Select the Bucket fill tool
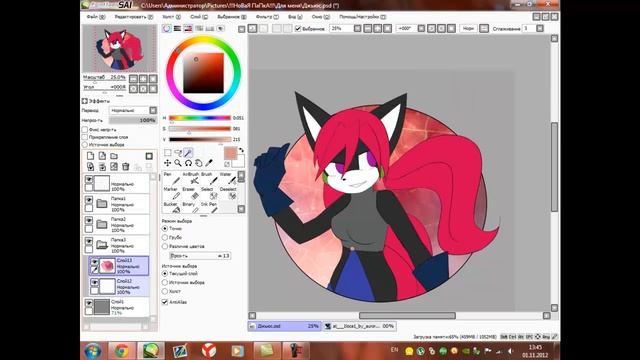The width and height of the screenshot is (640, 360). (x=171, y=207)
